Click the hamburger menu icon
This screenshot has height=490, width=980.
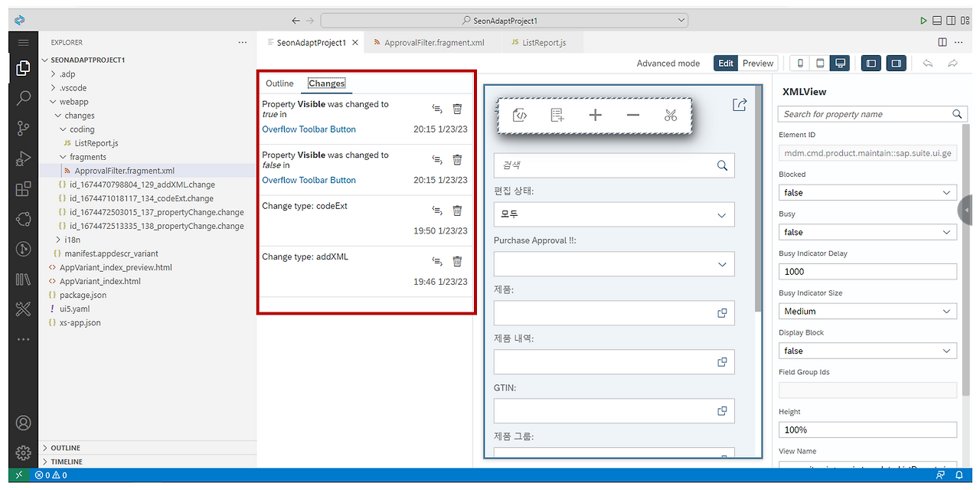(x=23, y=43)
